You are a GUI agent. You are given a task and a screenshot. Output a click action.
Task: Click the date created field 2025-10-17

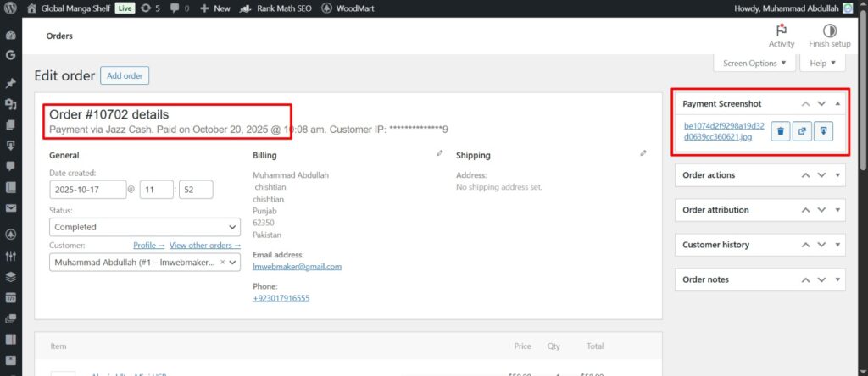click(87, 190)
